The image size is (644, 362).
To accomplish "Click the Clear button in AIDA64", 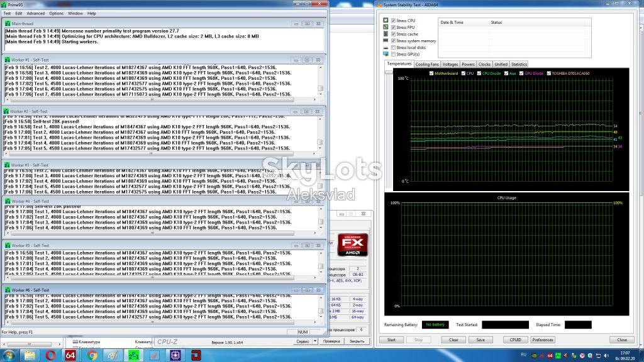I will point(453,340).
